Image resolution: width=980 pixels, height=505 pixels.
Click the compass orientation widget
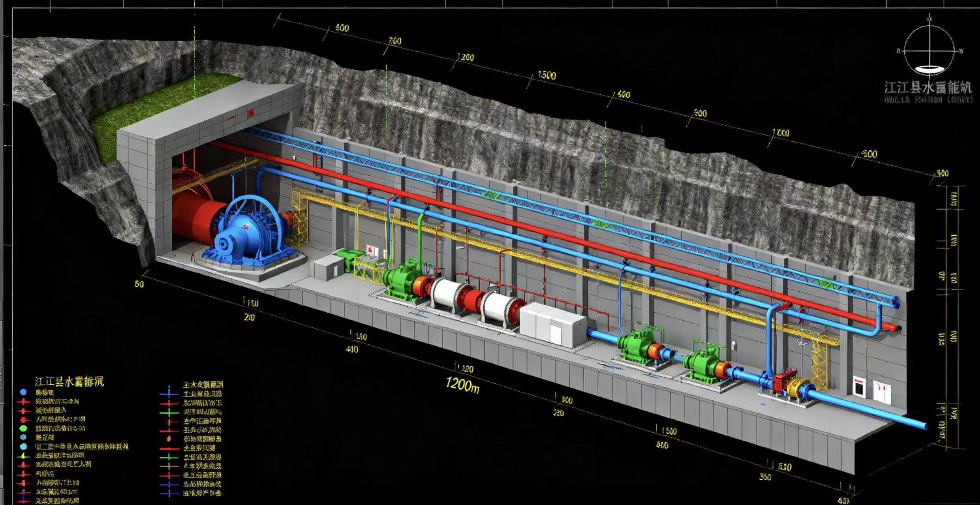[930, 50]
